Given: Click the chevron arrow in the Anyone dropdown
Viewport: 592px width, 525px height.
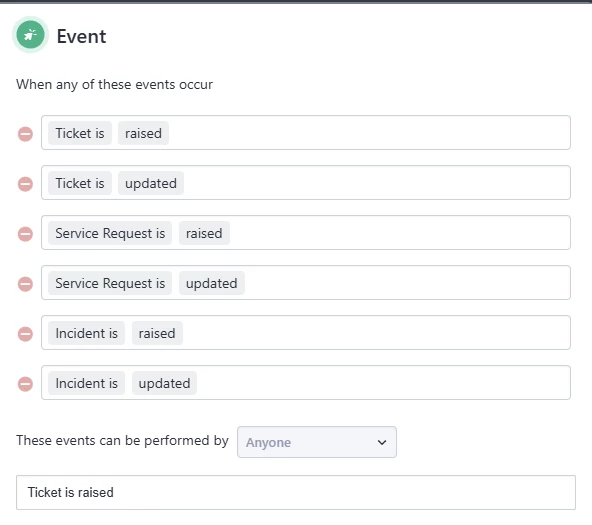Looking at the screenshot, I should tap(382, 442).
